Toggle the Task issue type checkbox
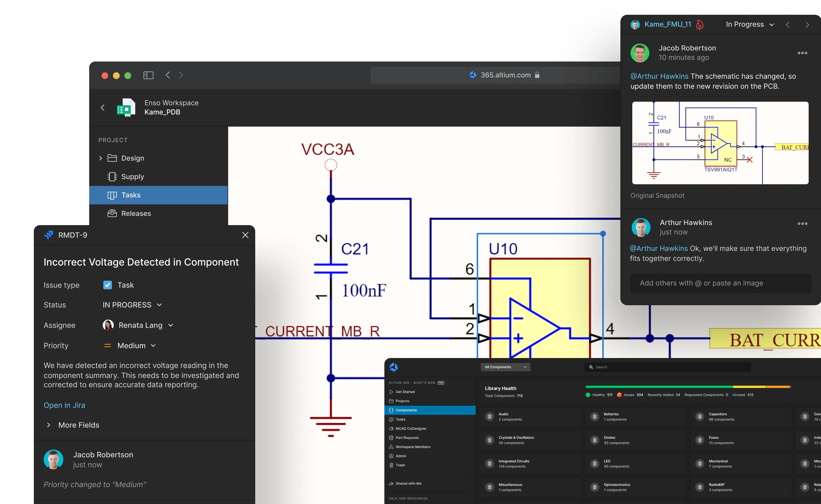821x504 pixels. [x=108, y=285]
